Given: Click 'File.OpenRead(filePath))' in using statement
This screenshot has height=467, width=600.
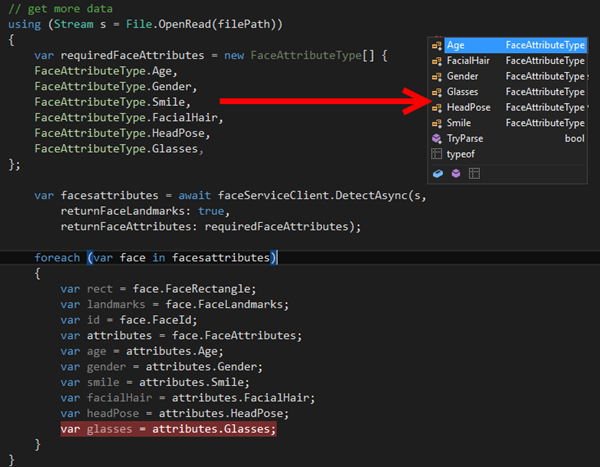Looking at the screenshot, I should pos(204,24).
